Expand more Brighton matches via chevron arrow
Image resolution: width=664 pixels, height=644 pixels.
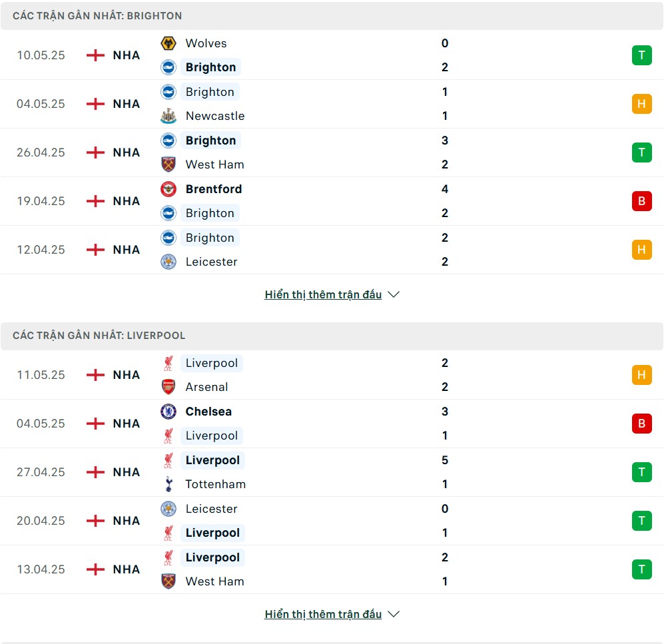[x=394, y=294]
